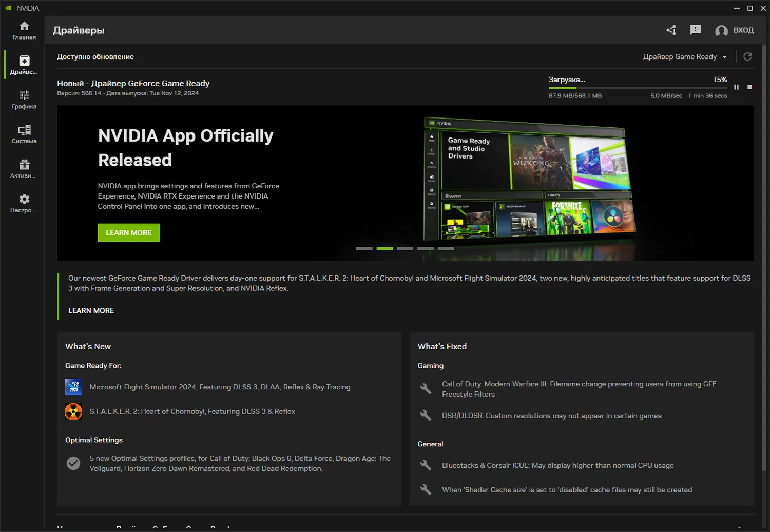Image resolution: width=770 pixels, height=532 pixels.
Task: Click the Game Ready For: subheading
Action: tap(93, 366)
